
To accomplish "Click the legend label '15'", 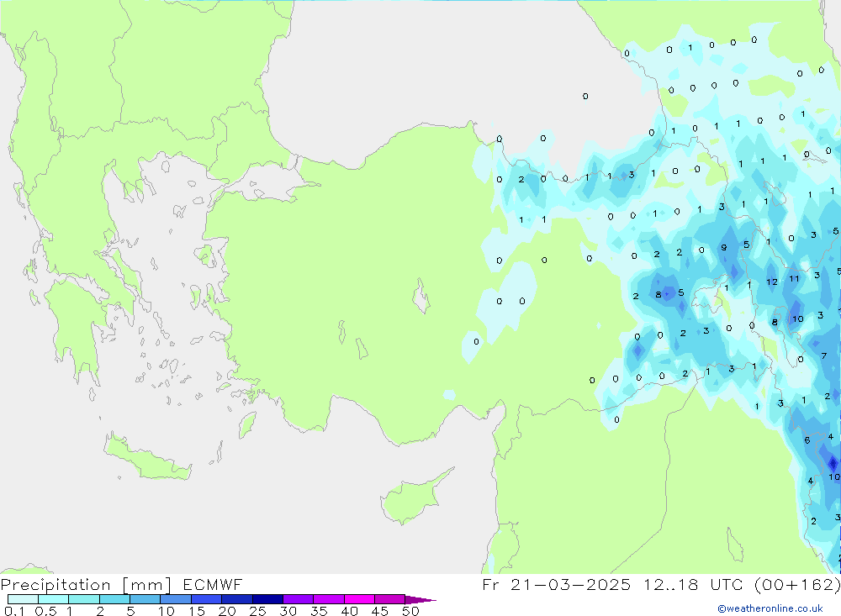I will (196, 611).
